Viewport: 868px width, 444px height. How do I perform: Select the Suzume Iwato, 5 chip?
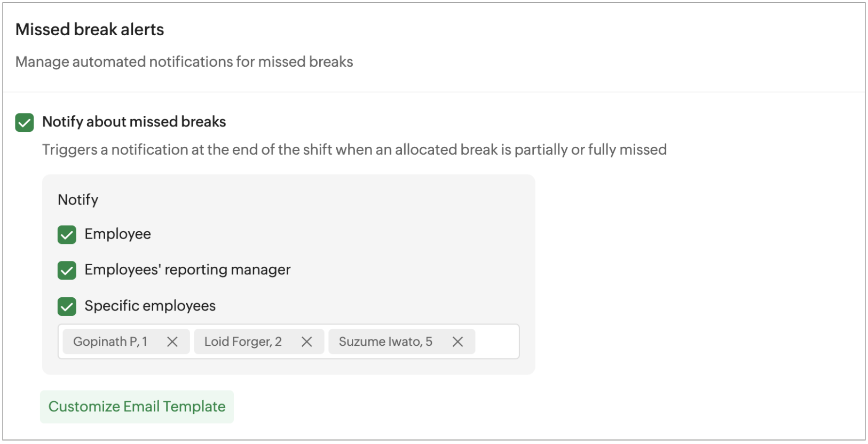(x=385, y=342)
